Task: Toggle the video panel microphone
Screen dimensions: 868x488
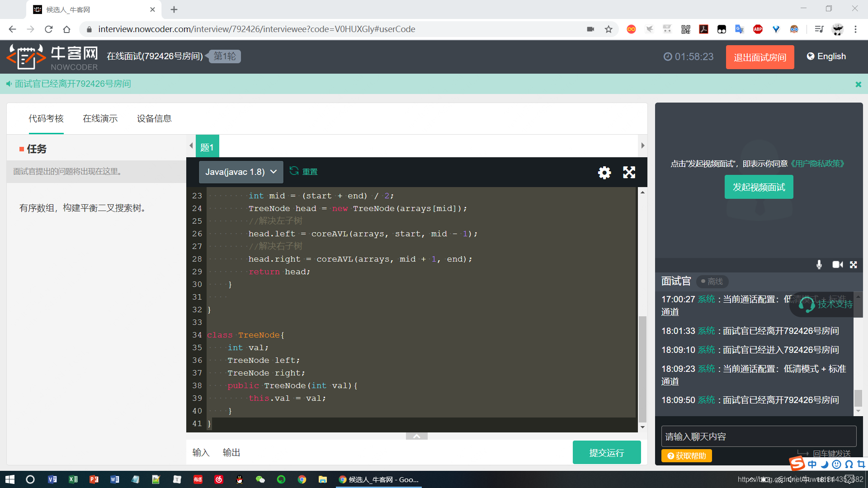Action: click(x=819, y=265)
